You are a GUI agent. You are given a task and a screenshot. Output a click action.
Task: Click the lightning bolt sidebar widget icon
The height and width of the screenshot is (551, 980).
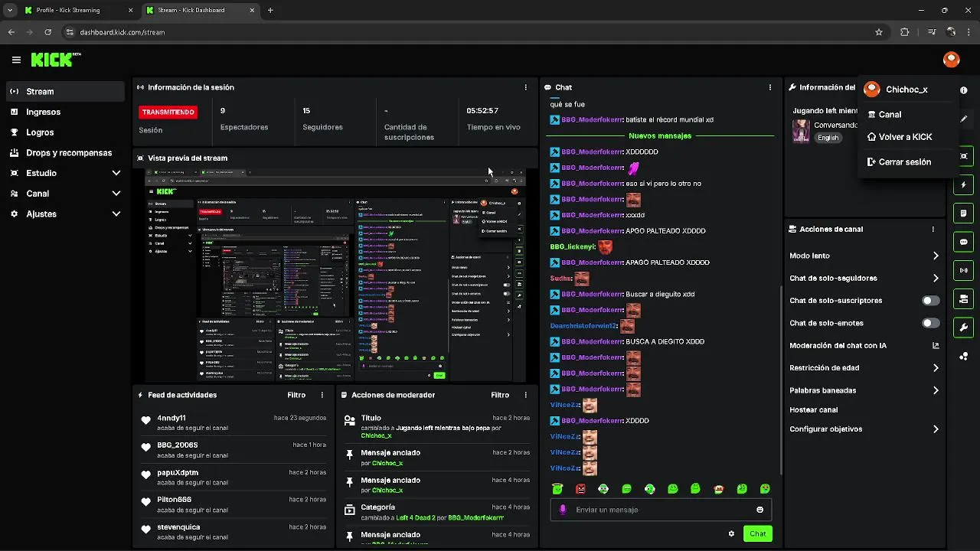(963, 185)
